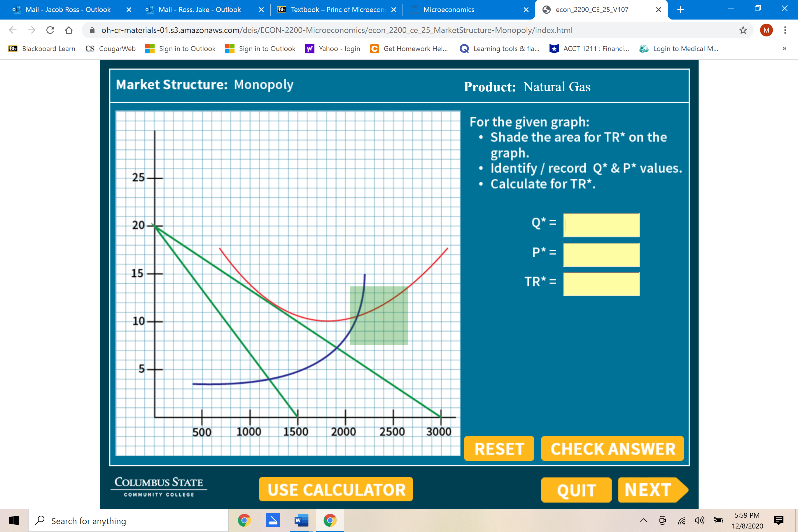Screen dimensions: 798x532
Task: Click the TR* input field
Action: 601,284
